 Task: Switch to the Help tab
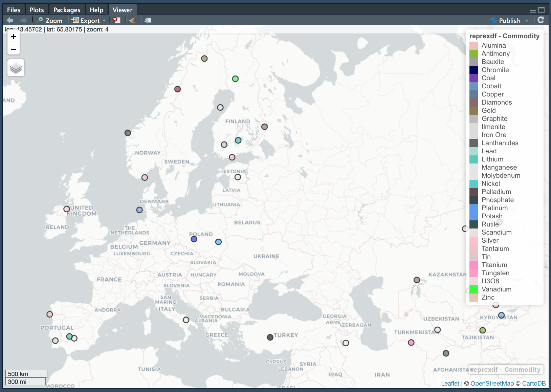(x=96, y=10)
